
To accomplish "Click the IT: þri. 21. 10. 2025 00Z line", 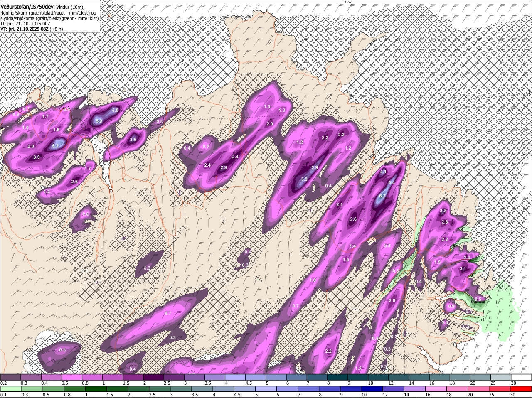I will coord(25,24).
